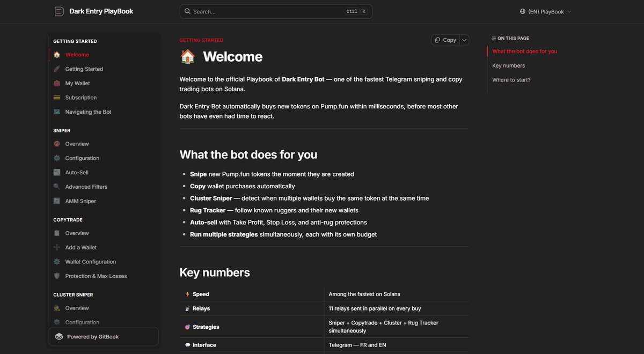Click the satellite icon in Relays row

pos(187,308)
